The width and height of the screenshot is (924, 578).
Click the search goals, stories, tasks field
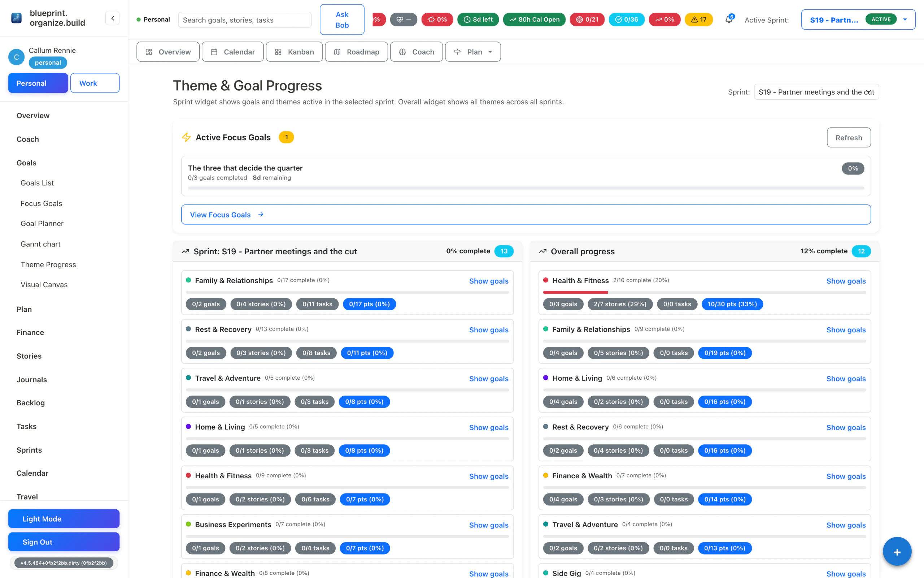click(245, 20)
